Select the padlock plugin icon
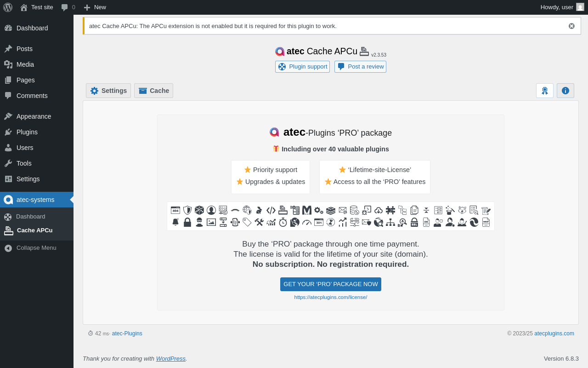 tap(187, 222)
